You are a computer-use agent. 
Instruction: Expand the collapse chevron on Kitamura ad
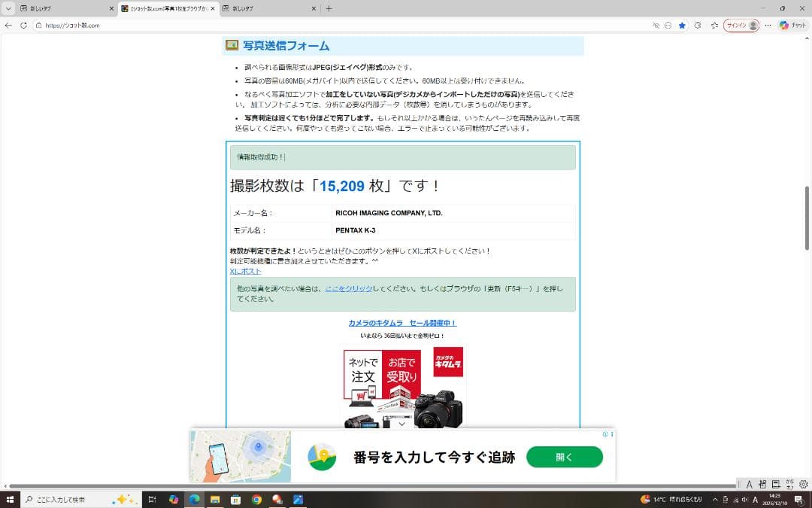[x=402, y=424]
